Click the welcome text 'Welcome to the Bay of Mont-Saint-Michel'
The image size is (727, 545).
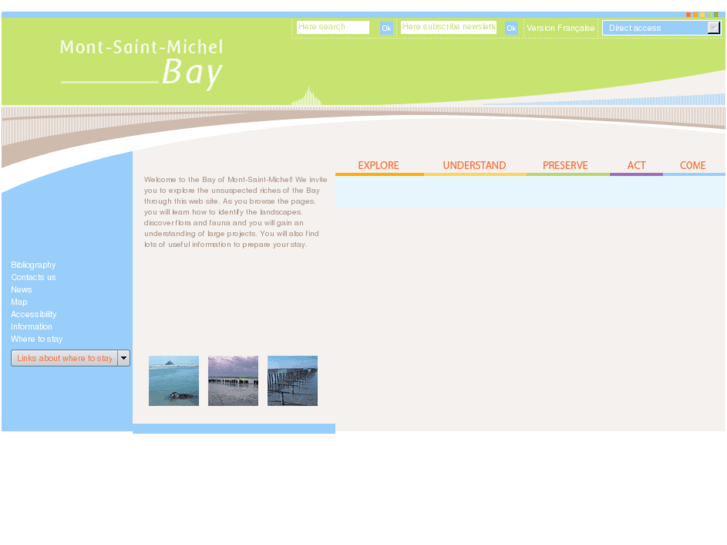[218, 180]
